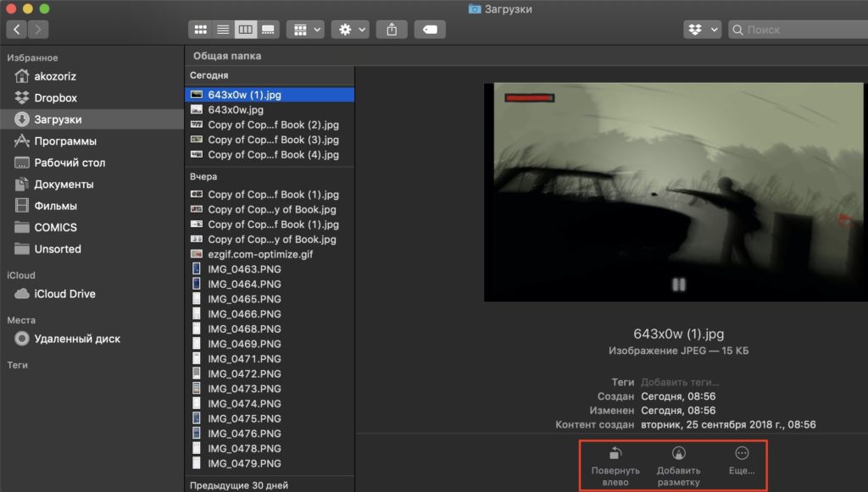Click the 643x0w preview image

pyautogui.click(x=675, y=192)
